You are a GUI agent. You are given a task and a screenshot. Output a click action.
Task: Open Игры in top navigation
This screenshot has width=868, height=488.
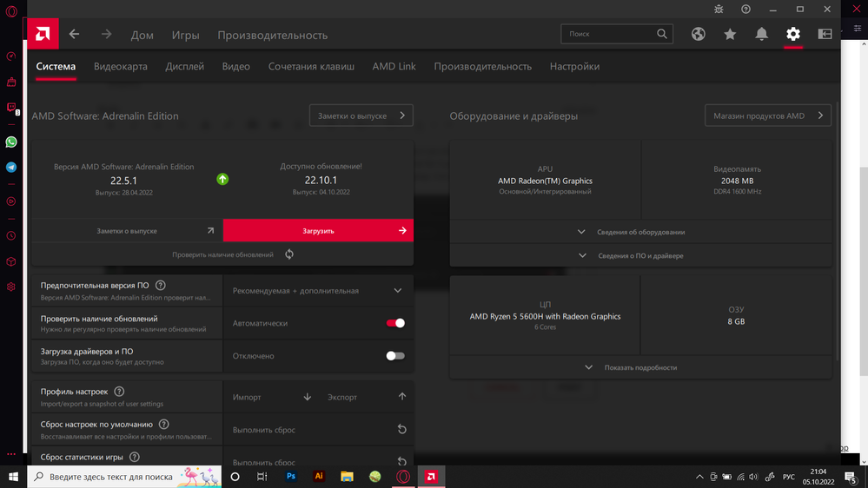click(x=185, y=35)
